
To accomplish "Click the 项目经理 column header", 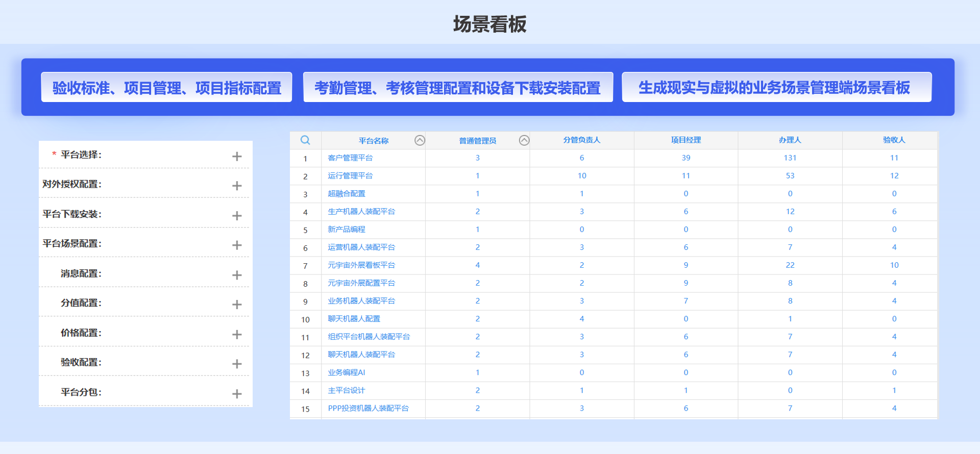I will [685, 140].
